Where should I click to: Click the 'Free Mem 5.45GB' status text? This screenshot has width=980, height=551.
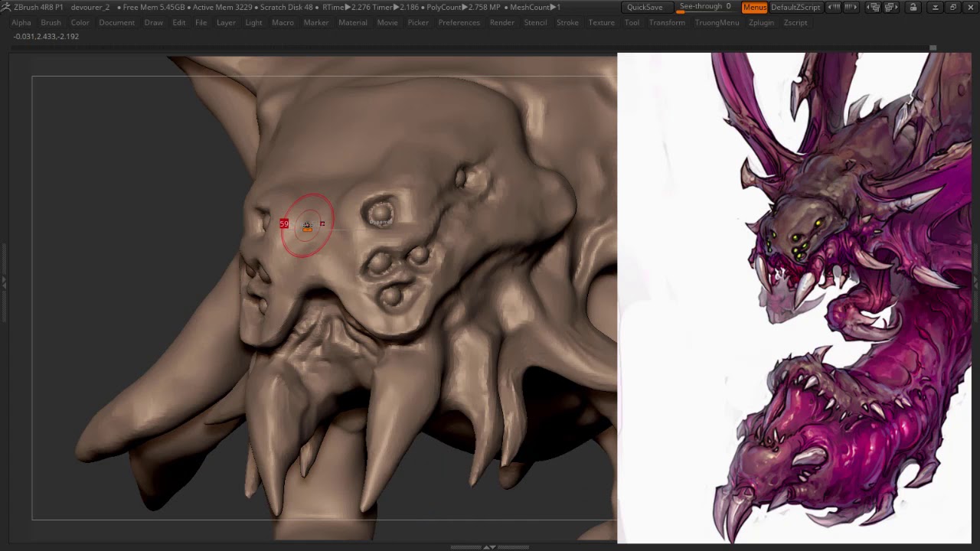point(153,7)
